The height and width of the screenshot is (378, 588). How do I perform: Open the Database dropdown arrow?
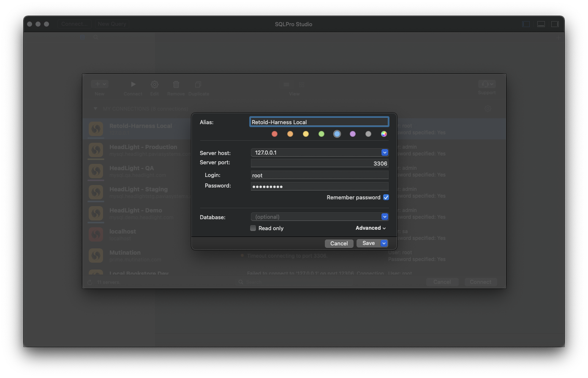click(385, 217)
